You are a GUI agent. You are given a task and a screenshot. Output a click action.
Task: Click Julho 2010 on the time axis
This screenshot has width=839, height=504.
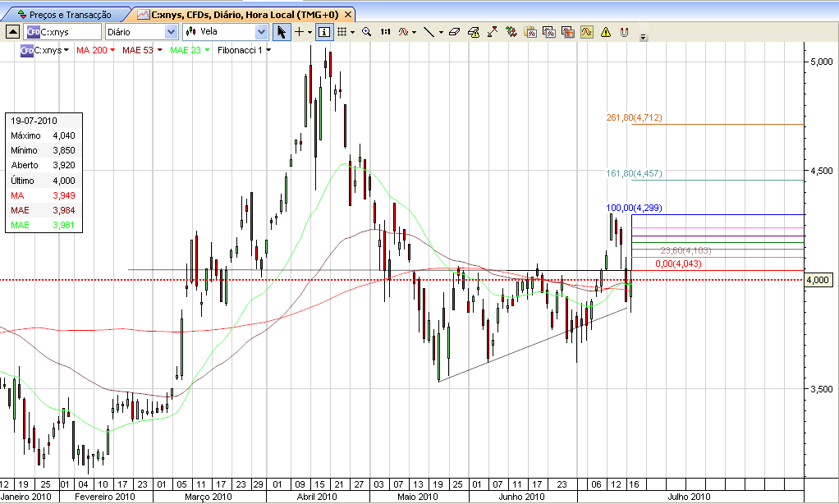(689, 497)
